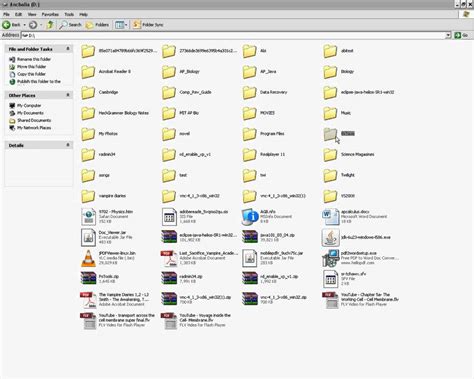
Task: Open My Network Places link
Action: click(34, 128)
